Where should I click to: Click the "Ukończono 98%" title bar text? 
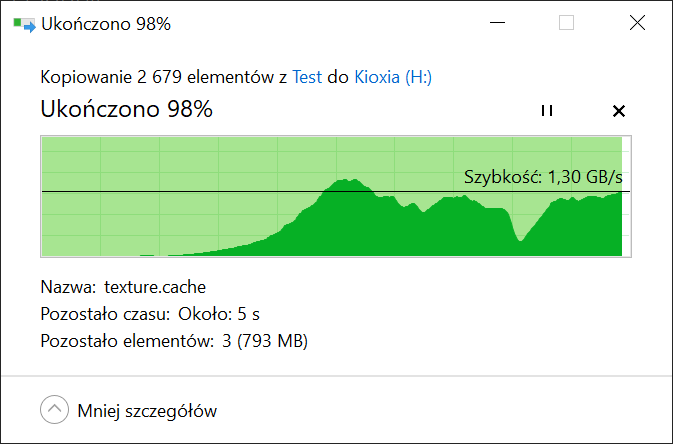106,24
